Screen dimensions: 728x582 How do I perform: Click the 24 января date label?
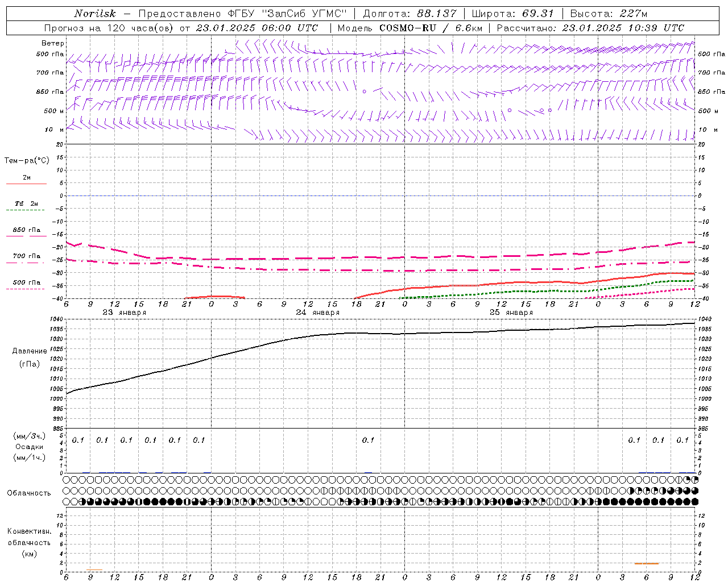317,313
